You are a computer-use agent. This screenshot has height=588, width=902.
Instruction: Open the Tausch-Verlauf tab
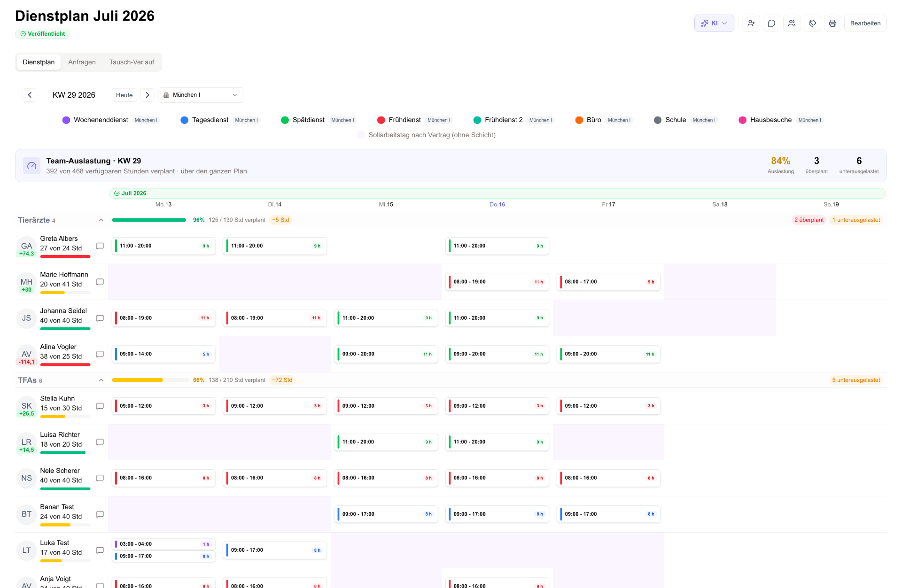[x=132, y=62]
